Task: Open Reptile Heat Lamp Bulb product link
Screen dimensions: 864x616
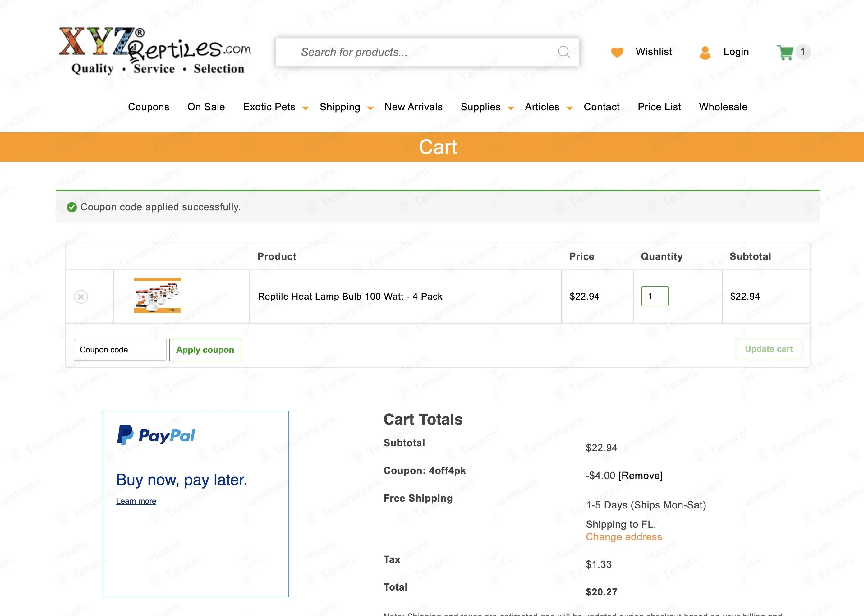Action: [350, 296]
